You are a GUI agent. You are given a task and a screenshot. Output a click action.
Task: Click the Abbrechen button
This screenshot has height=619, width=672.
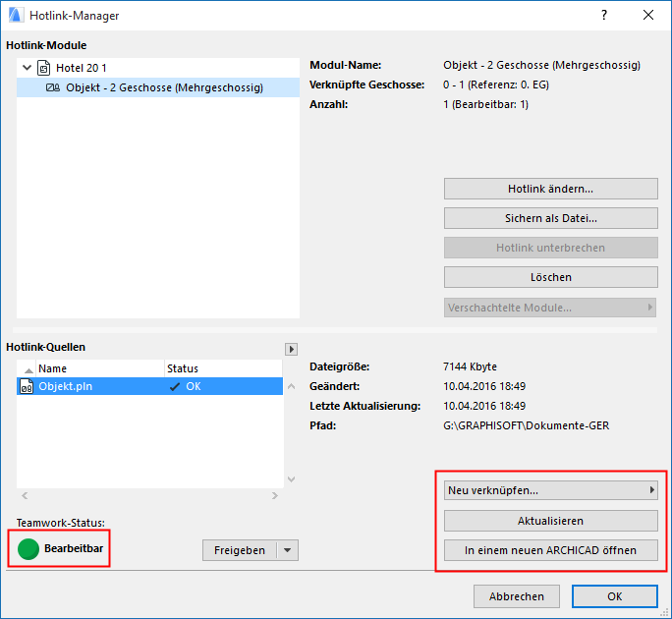(x=517, y=596)
